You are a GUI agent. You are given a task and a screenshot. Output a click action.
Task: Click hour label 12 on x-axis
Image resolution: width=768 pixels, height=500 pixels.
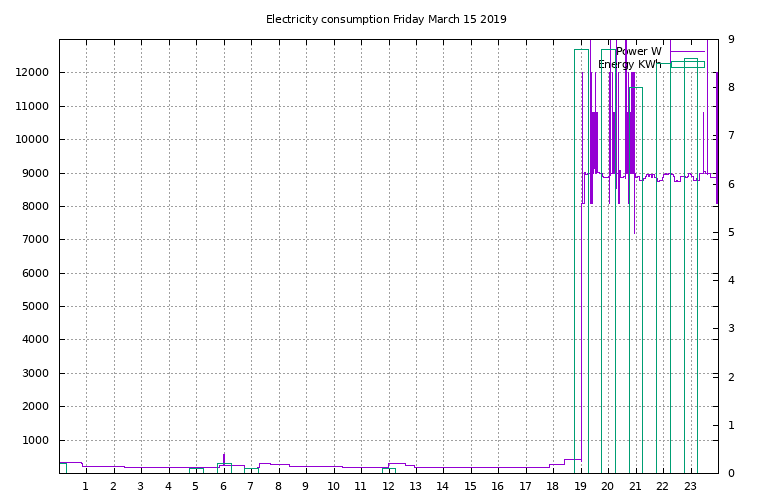[x=388, y=486]
